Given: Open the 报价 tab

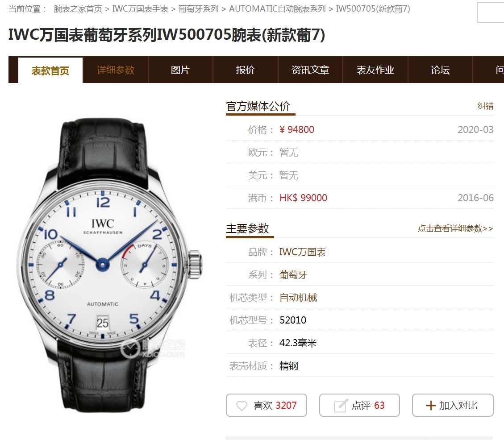Looking at the screenshot, I should point(246,70).
